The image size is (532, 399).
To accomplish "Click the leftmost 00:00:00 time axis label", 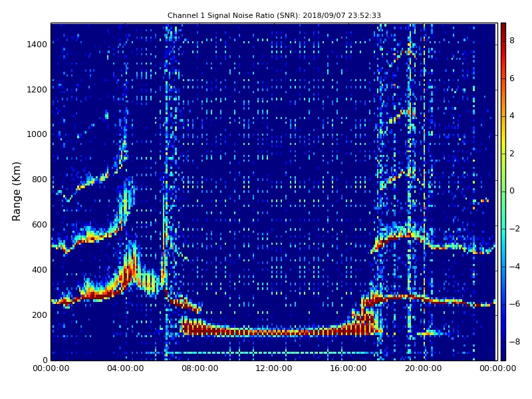I will (x=51, y=368).
